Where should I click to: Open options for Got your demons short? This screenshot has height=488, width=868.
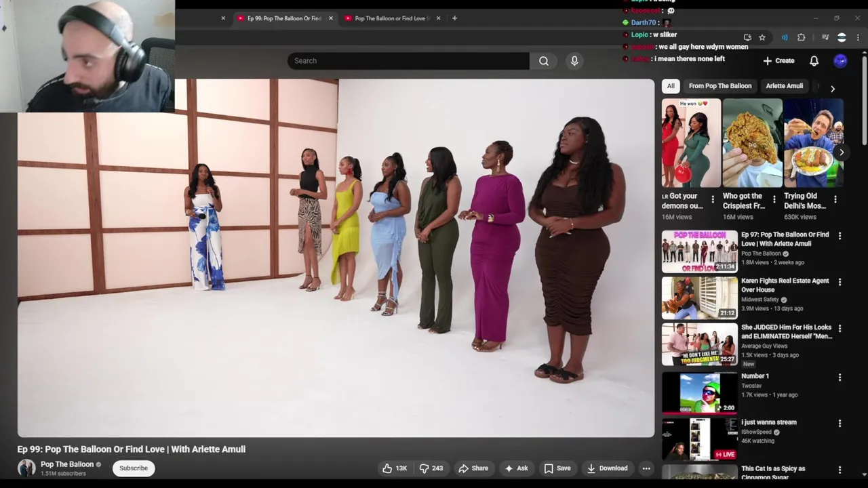712,199
